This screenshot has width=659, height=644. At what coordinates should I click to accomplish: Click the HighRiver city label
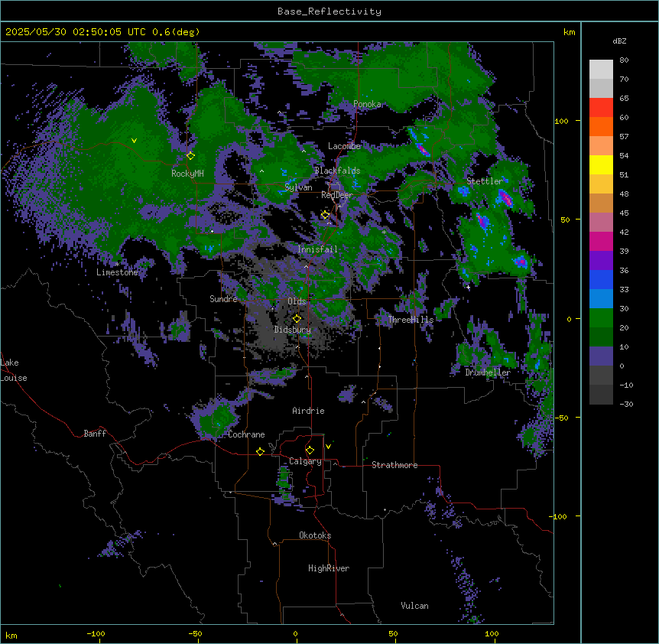[x=329, y=568]
